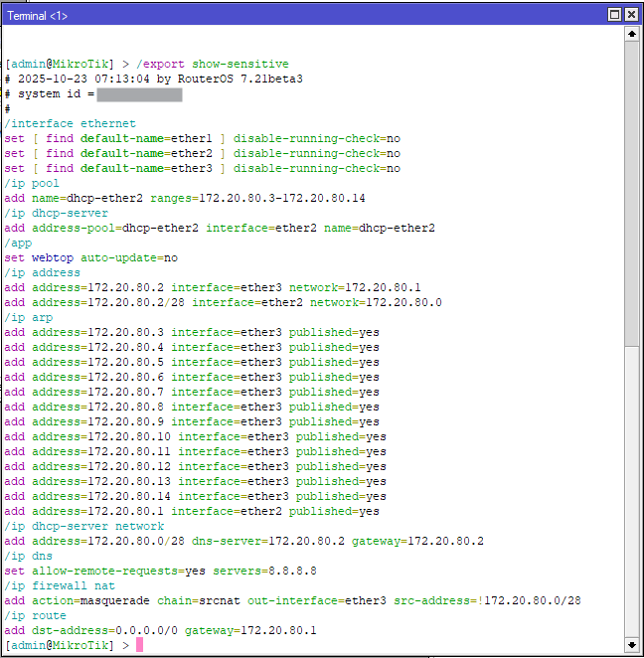This screenshot has width=644, height=658.
Task: Click the '/ip address' line
Action: (x=42, y=272)
